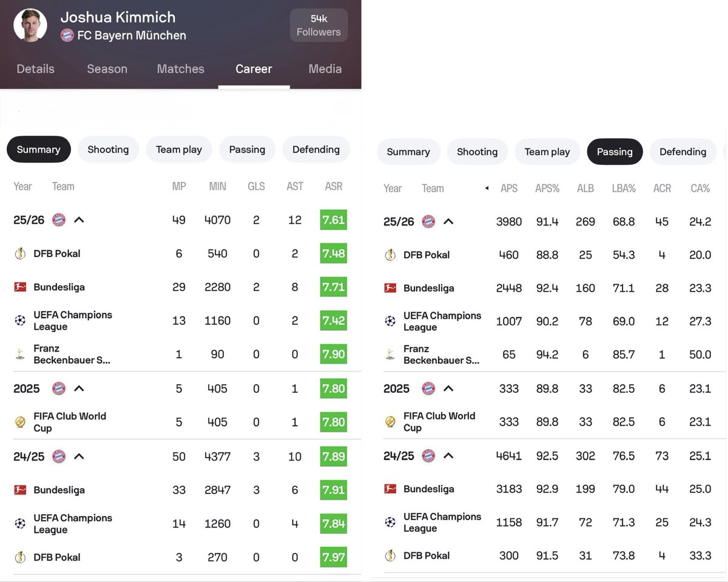728x582 pixels.
Task: Switch to the Details tab
Action: click(x=35, y=69)
